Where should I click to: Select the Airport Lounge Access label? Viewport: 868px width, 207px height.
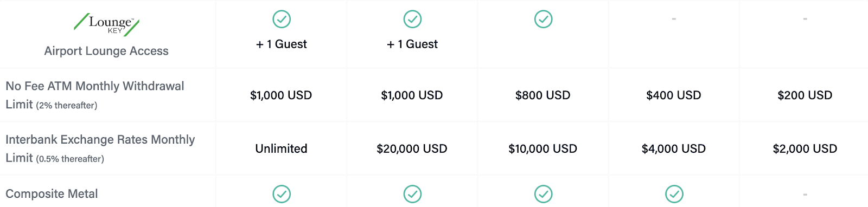pyautogui.click(x=106, y=51)
